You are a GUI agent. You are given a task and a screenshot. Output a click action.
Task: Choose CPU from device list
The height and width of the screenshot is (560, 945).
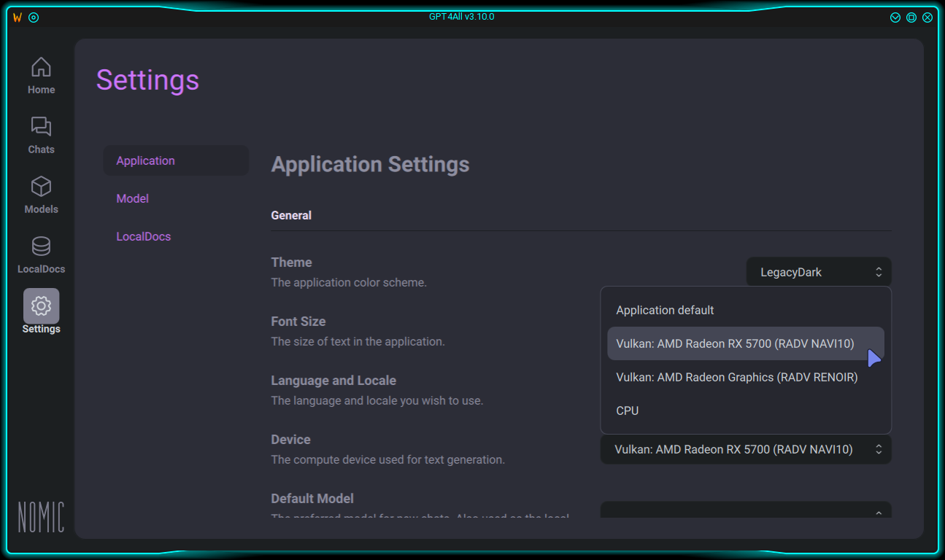pyautogui.click(x=628, y=411)
